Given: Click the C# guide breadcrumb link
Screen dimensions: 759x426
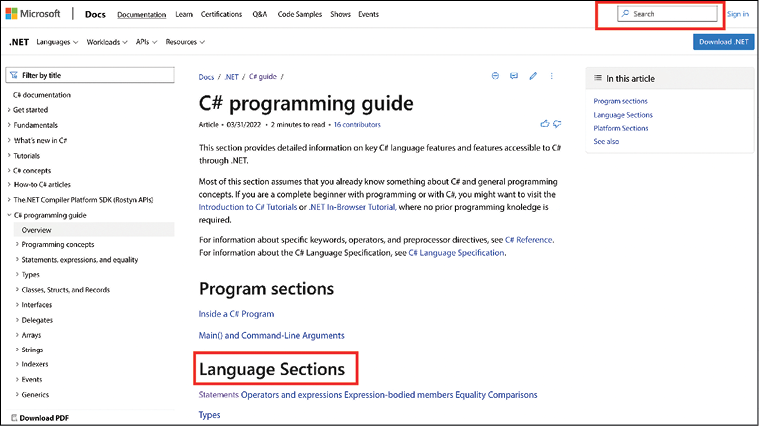Looking at the screenshot, I should [263, 77].
